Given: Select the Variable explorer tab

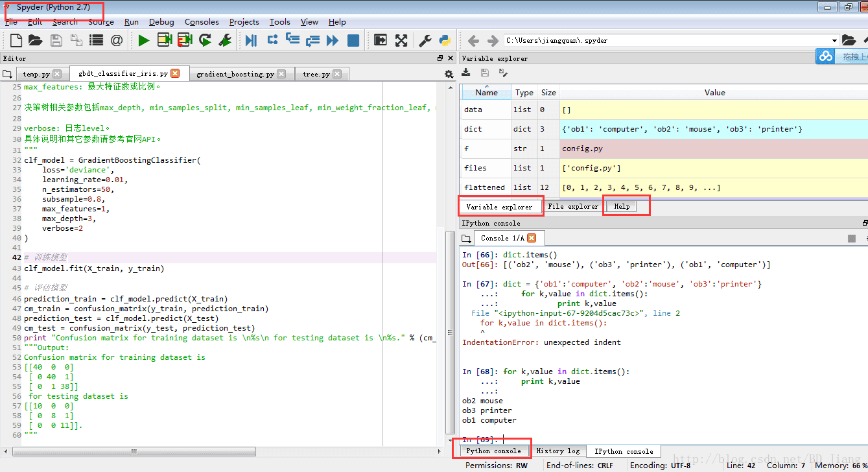Looking at the screenshot, I should tap(499, 207).
